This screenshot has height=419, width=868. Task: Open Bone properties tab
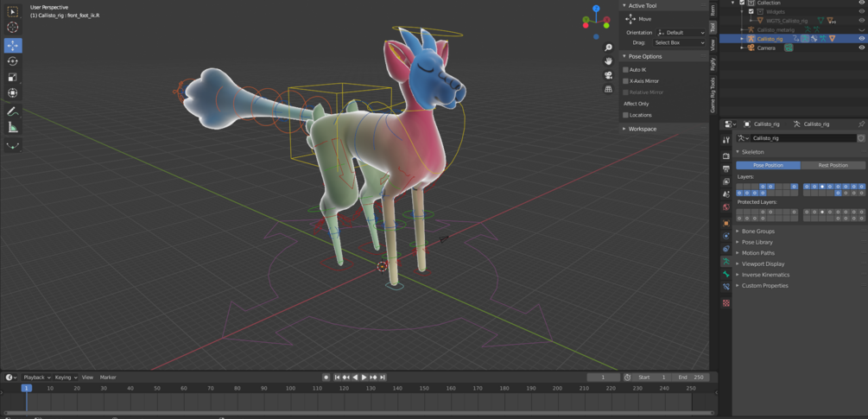(726, 274)
